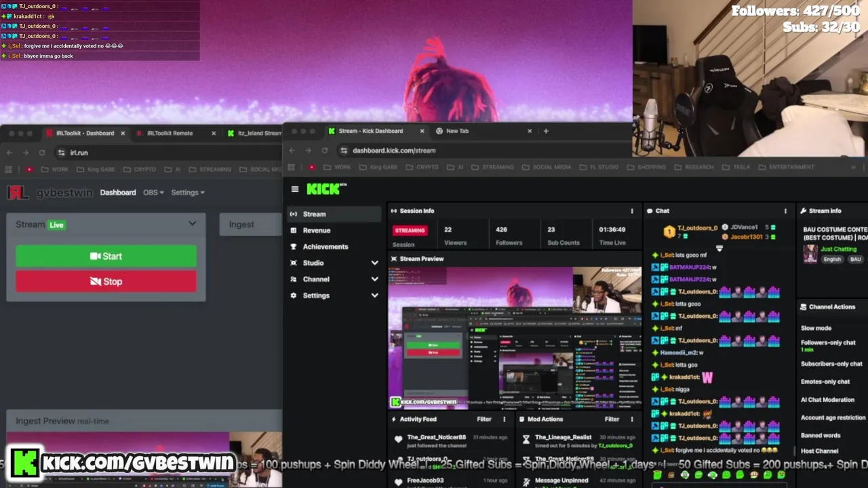Screen dimensions: 868x488
Task: Click Stream Preview header icon
Action: point(394,259)
